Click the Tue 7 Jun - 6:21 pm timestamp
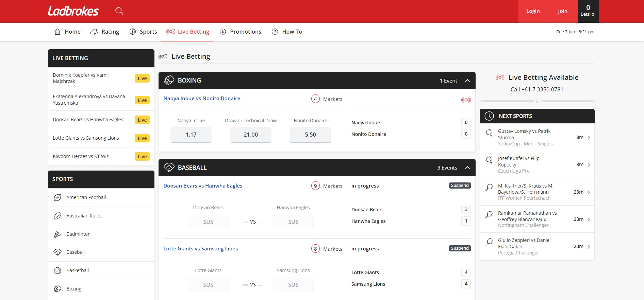644x300 pixels. (x=576, y=32)
